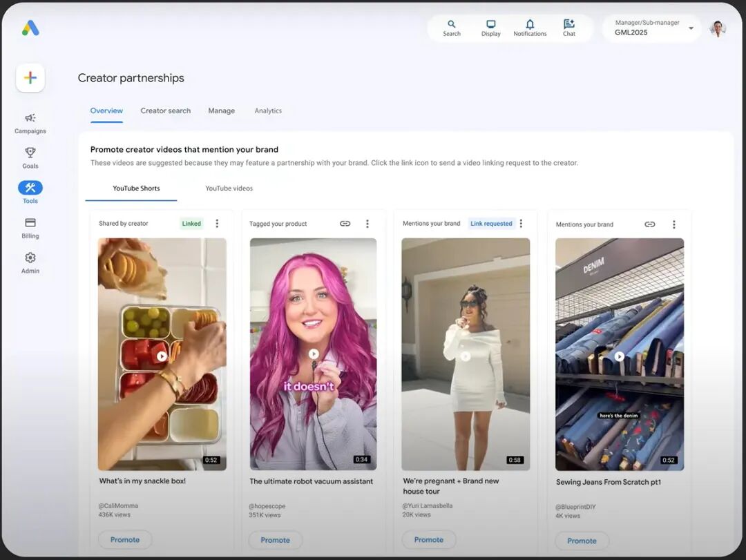Open Billing in the sidebar

point(30,228)
